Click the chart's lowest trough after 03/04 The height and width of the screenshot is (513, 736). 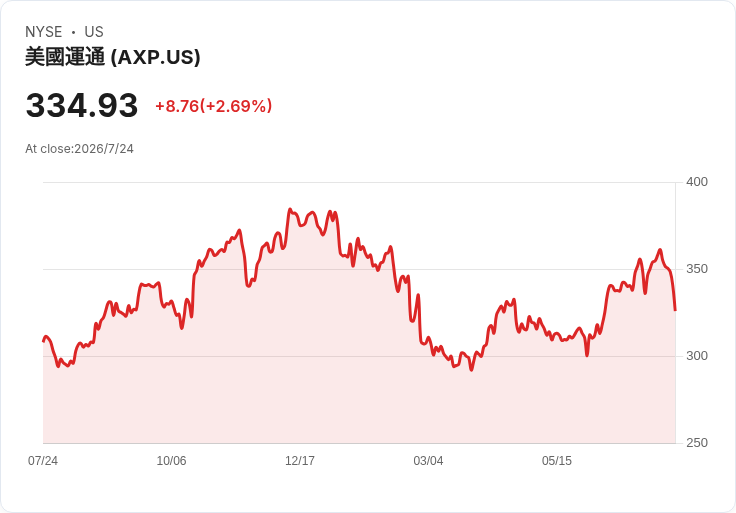(x=471, y=370)
